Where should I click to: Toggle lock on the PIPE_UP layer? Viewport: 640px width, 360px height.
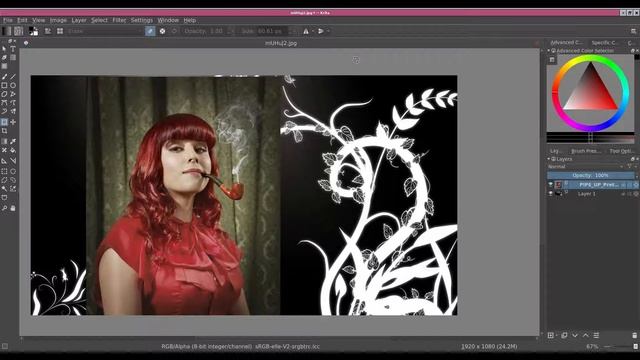click(x=623, y=185)
